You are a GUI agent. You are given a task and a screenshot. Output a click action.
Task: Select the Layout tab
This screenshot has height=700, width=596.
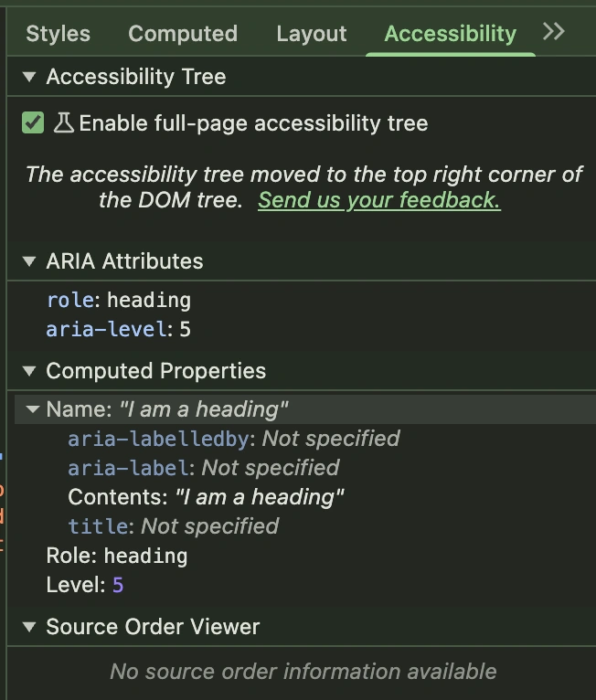click(311, 34)
